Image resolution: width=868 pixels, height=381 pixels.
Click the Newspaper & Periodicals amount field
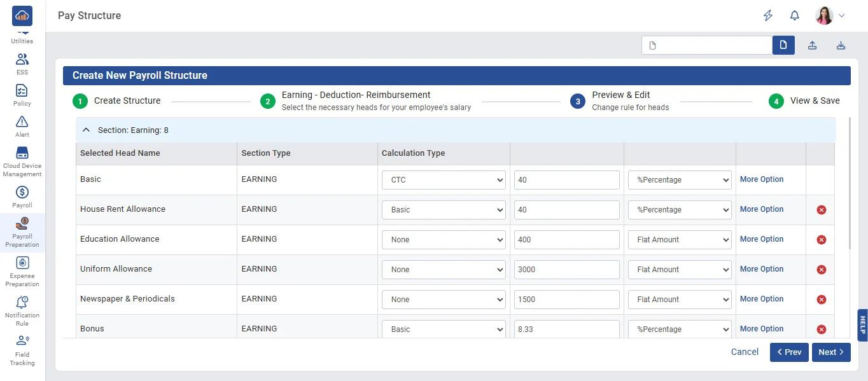(x=566, y=300)
